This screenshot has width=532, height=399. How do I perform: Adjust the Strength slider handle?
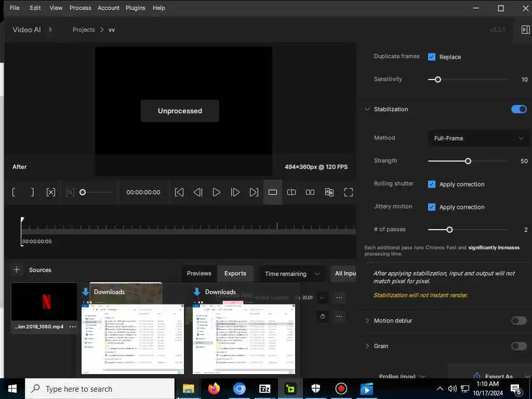click(468, 161)
